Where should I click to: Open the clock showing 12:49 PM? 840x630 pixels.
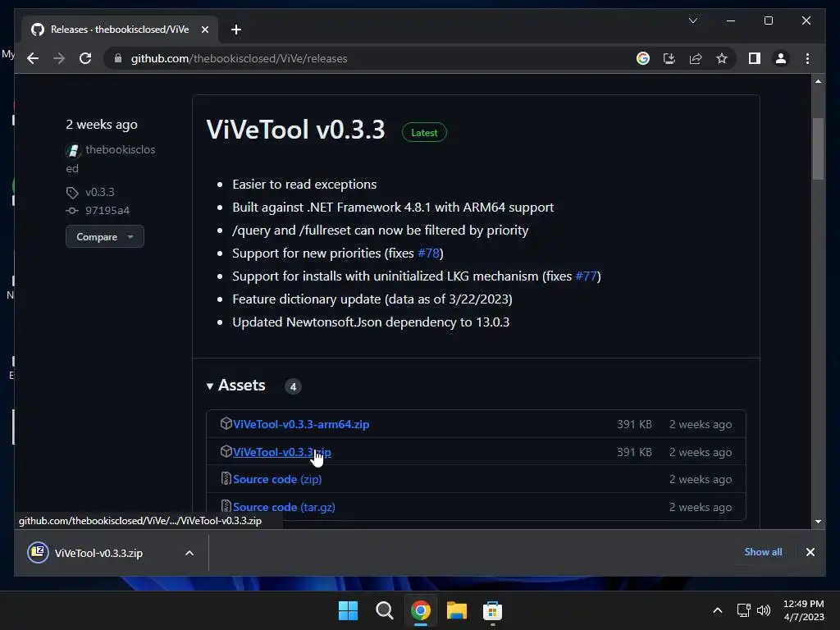click(804, 610)
